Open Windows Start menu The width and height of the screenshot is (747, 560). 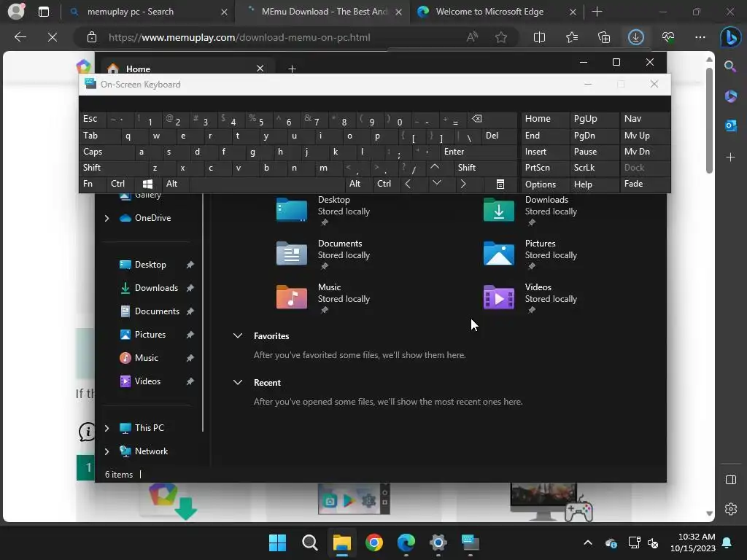(277, 542)
